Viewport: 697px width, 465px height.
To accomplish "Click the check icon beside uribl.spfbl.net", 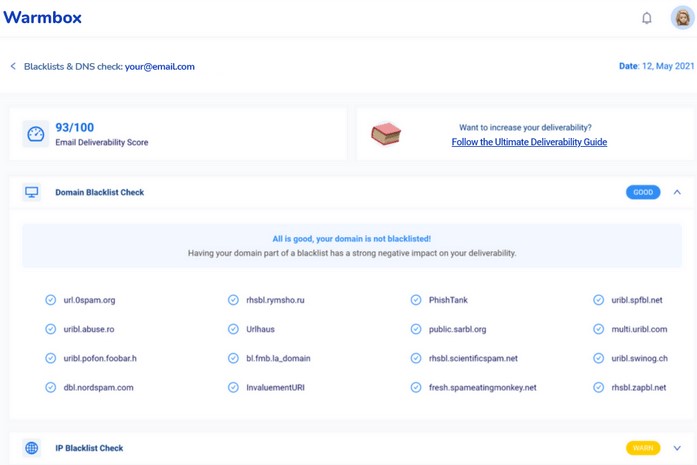I will point(599,300).
